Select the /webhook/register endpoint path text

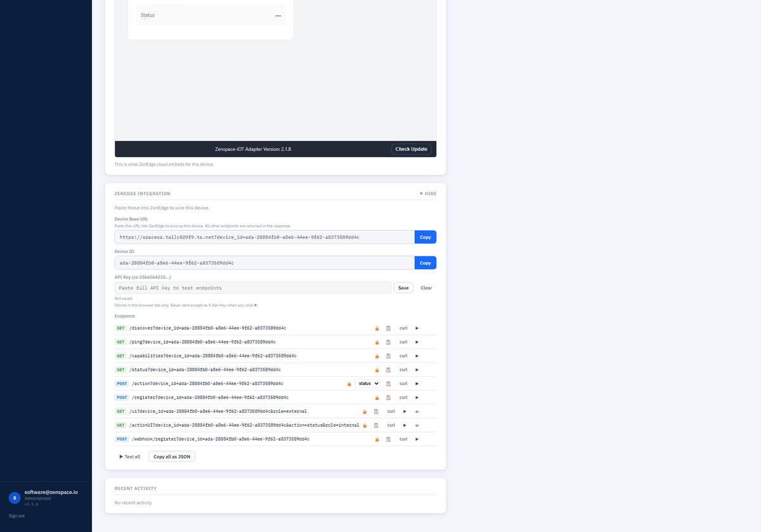(221, 439)
